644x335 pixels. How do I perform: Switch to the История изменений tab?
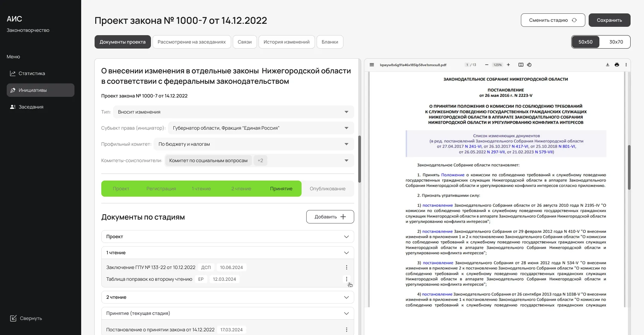[x=286, y=42]
